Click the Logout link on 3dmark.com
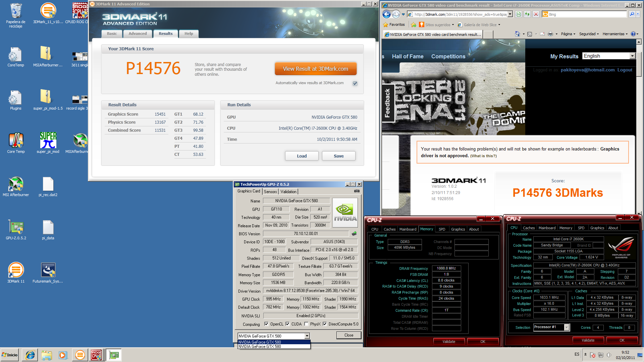This screenshot has width=644, height=362. [x=625, y=70]
